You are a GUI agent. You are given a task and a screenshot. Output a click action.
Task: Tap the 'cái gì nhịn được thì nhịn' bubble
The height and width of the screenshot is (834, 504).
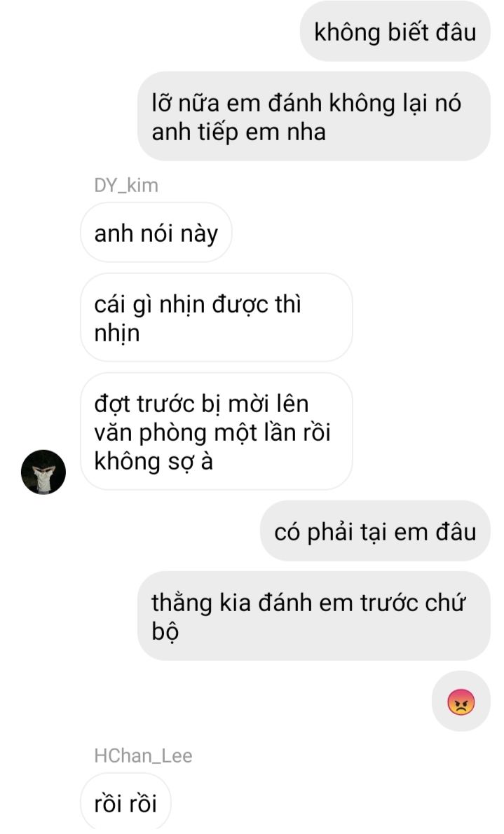click(x=216, y=317)
